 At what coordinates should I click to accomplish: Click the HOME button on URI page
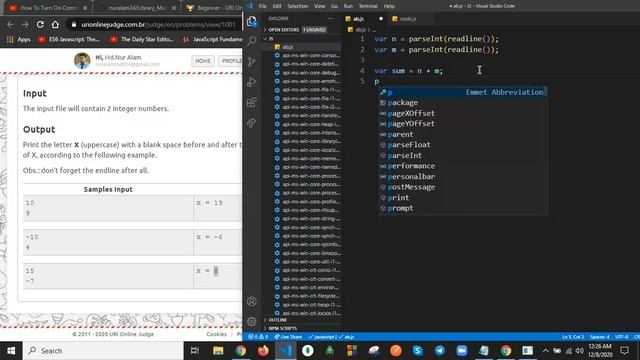(x=203, y=61)
